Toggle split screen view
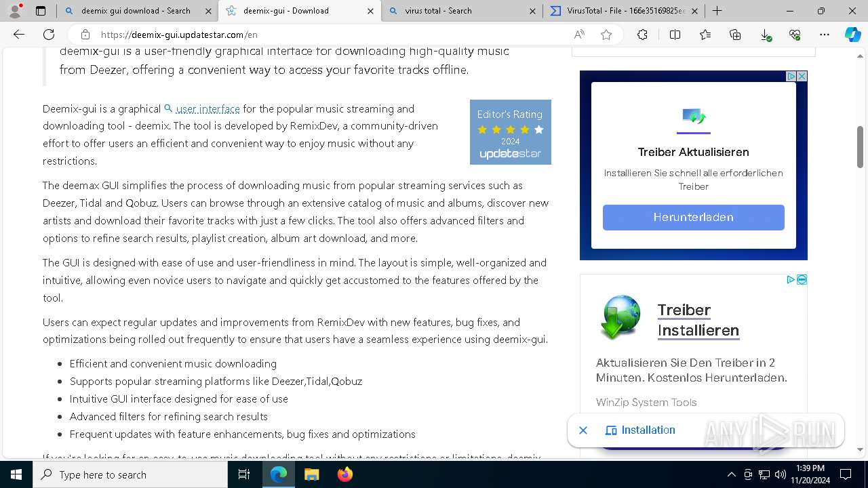Image resolution: width=868 pixels, height=488 pixels. tap(675, 35)
